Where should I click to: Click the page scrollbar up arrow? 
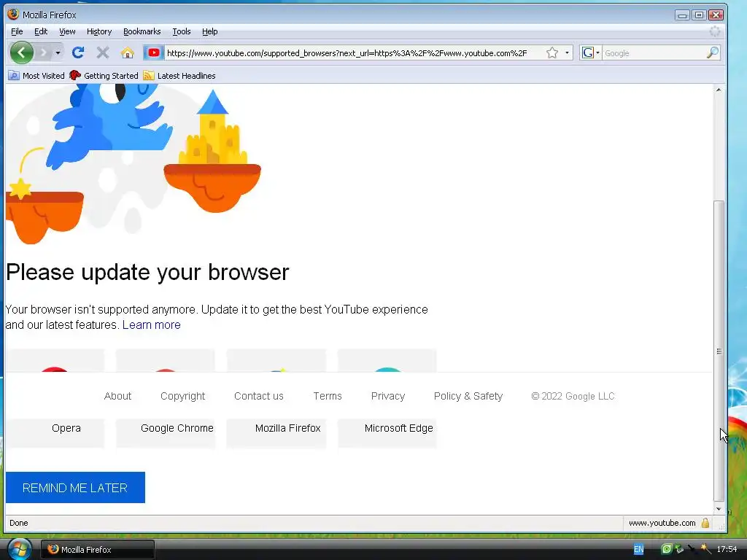(719, 90)
